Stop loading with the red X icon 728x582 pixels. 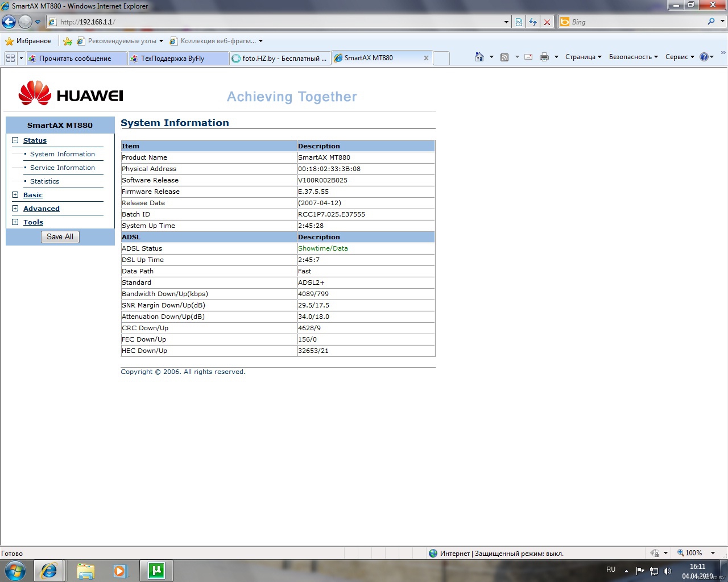pos(547,22)
